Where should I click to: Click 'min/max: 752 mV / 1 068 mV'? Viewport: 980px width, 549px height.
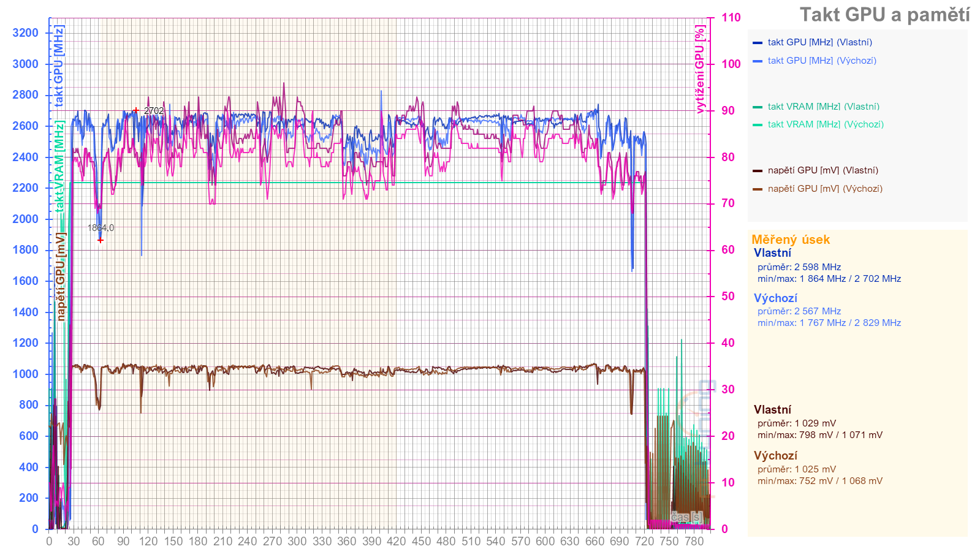pos(820,481)
